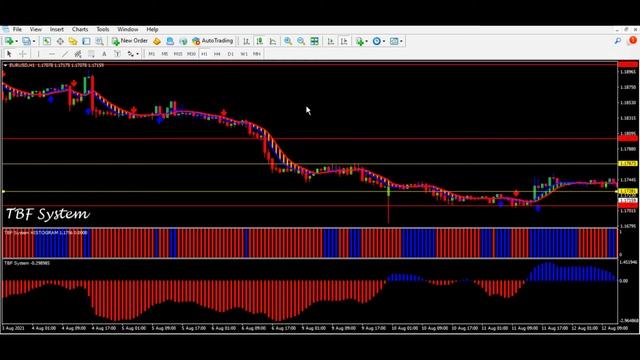The height and width of the screenshot is (360, 640).
Task: Select the Text tool A
Action: (104, 54)
